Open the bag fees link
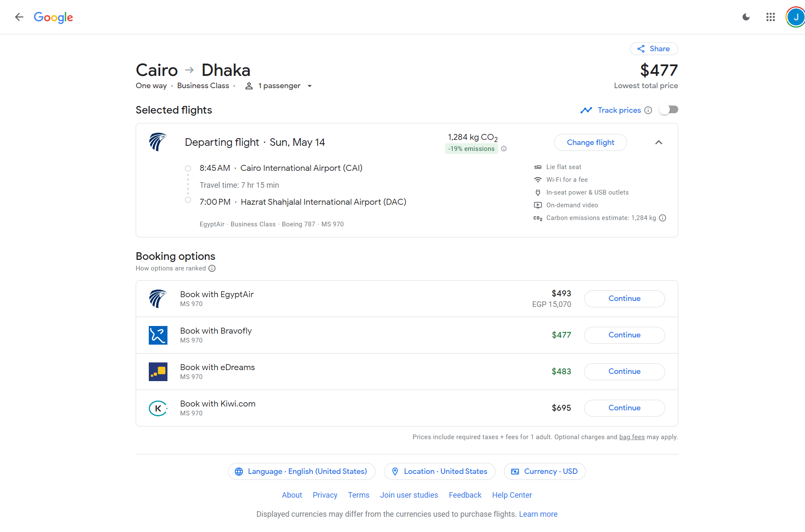The image size is (805, 532). click(632, 437)
